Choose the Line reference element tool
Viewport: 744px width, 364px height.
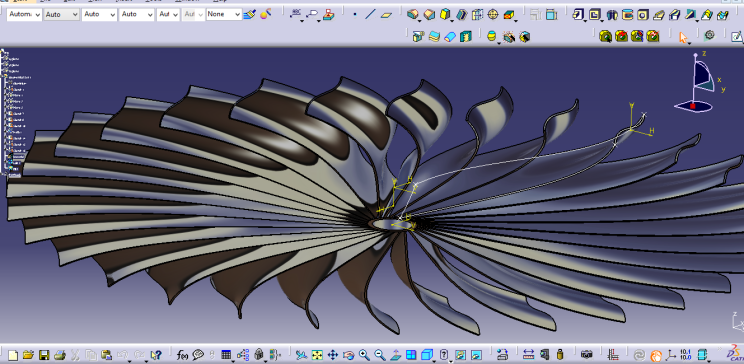371,15
